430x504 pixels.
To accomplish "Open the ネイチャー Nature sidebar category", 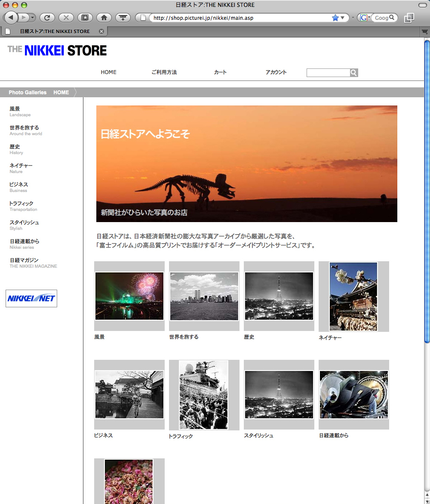I will point(21,168).
